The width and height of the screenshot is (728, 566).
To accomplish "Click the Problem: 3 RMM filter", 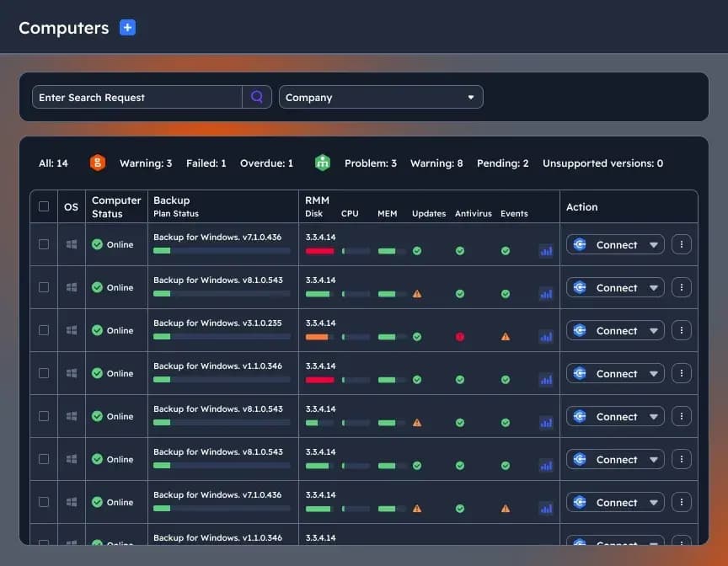I will (x=371, y=163).
